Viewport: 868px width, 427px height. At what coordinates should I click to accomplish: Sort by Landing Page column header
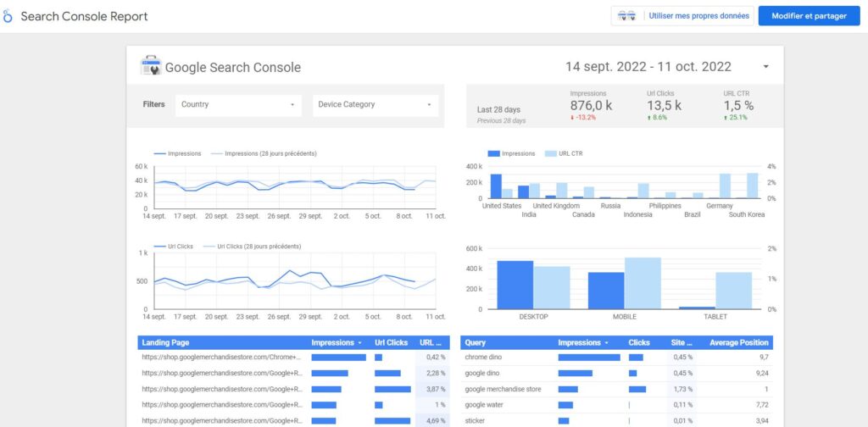[x=166, y=343]
